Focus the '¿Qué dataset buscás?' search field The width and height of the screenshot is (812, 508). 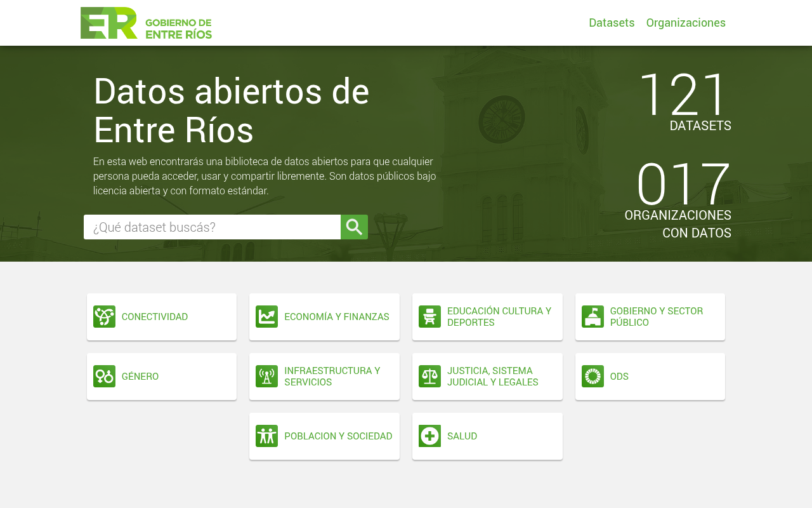pyautogui.click(x=212, y=227)
